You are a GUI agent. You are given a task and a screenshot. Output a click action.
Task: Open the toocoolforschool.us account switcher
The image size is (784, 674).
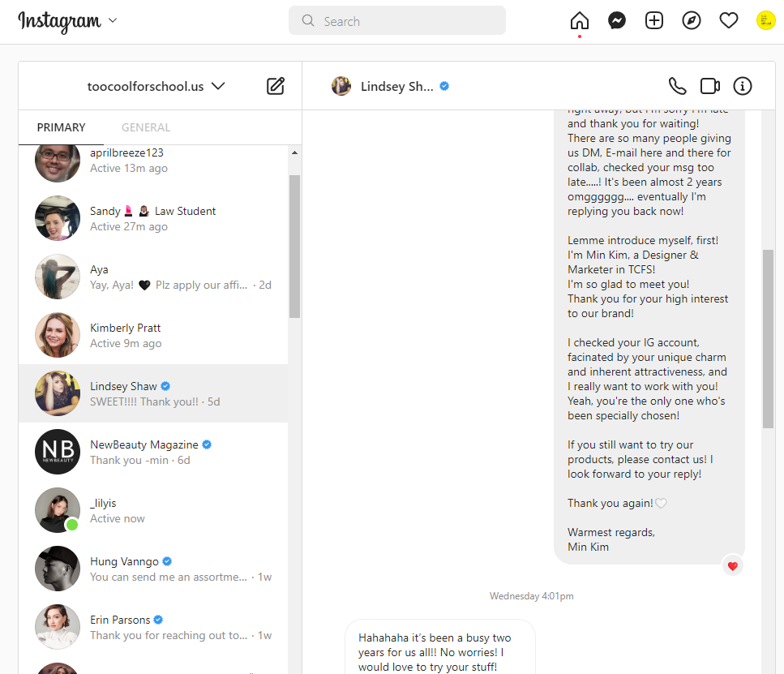coord(156,86)
